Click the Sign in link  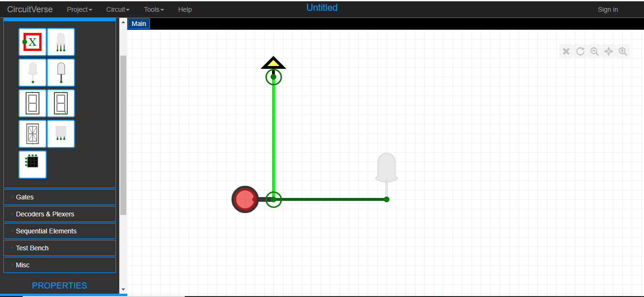(x=608, y=9)
